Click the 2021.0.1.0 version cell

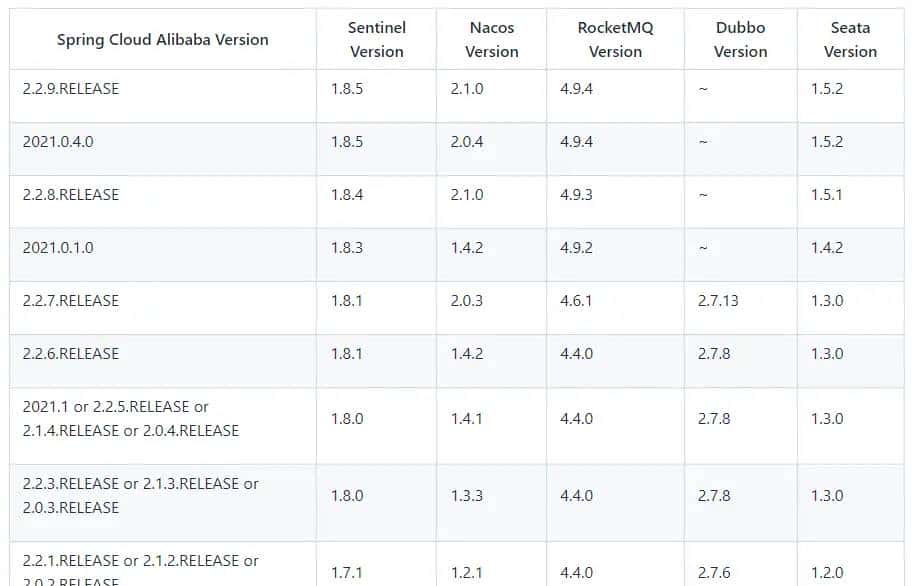[x=58, y=248]
